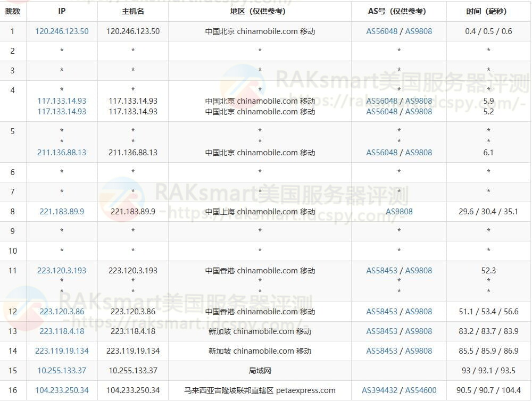The image size is (532, 401).
Task: Open the AS394432 link in hop 16
Action: (380, 390)
